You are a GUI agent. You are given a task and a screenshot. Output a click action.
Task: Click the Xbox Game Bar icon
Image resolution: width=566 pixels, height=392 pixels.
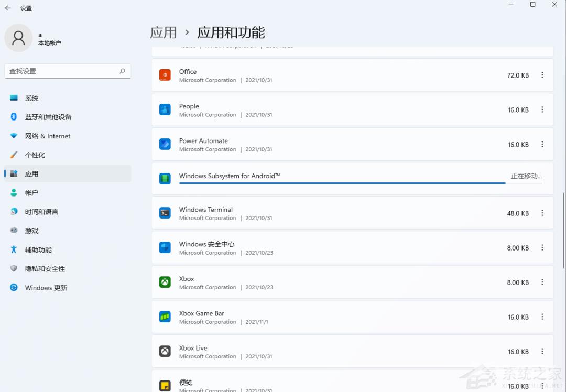[165, 317]
